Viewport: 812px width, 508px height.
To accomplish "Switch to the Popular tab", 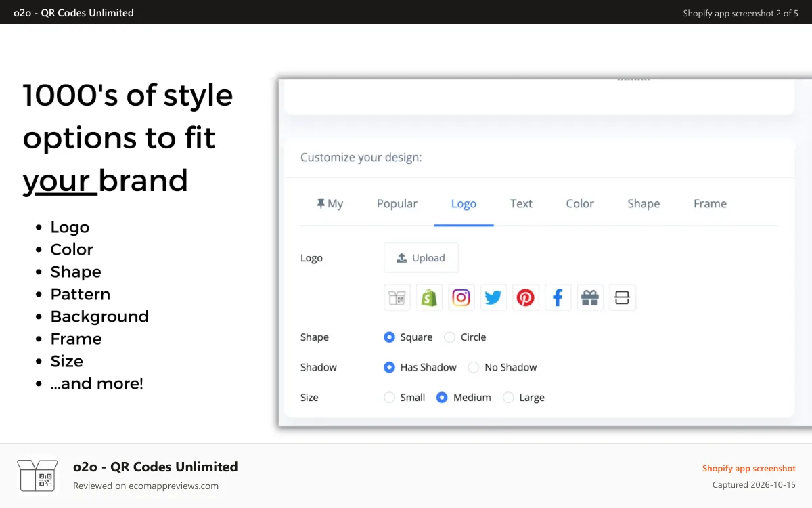I will pos(397,203).
